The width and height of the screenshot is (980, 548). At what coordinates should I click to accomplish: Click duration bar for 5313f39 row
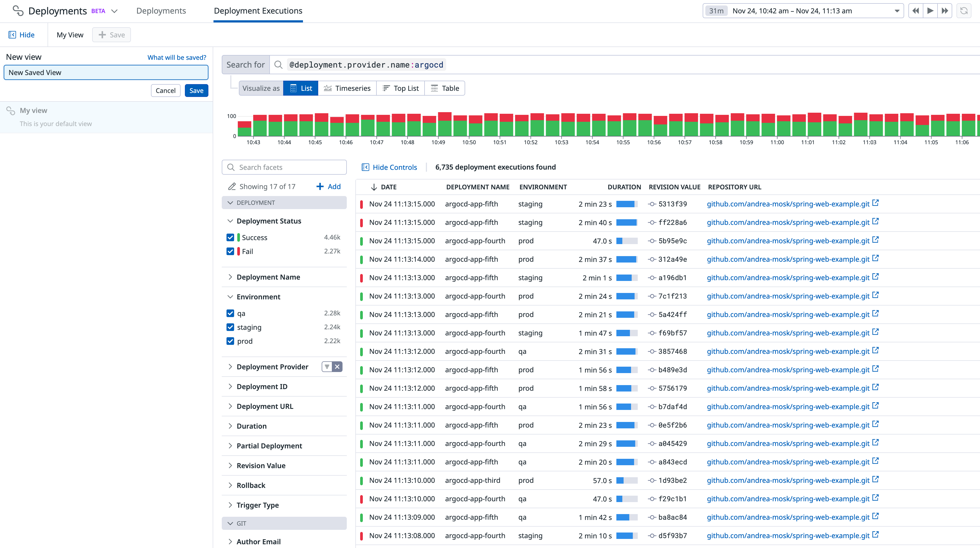pos(627,204)
